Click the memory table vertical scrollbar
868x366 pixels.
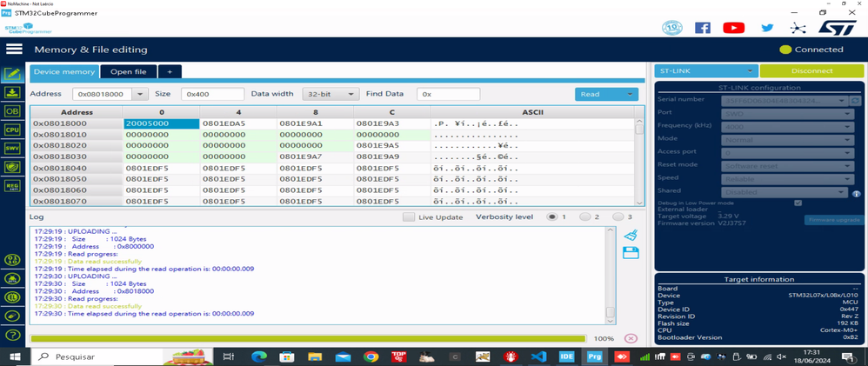pyautogui.click(x=639, y=162)
